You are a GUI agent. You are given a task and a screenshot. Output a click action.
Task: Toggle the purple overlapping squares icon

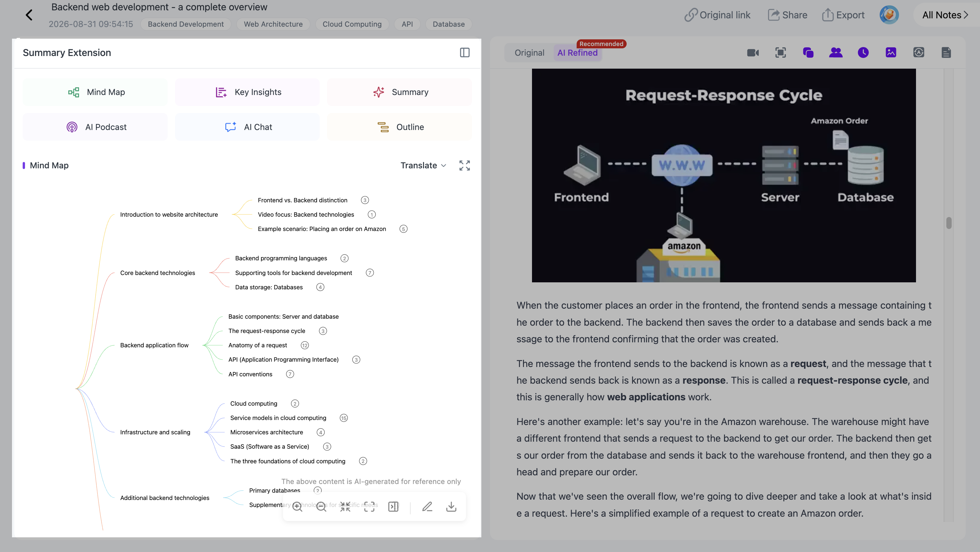tap(808, 52)
